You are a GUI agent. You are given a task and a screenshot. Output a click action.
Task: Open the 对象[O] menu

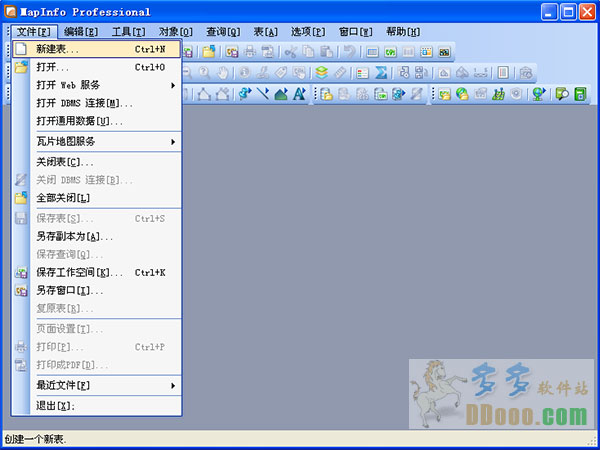(176, 31)
